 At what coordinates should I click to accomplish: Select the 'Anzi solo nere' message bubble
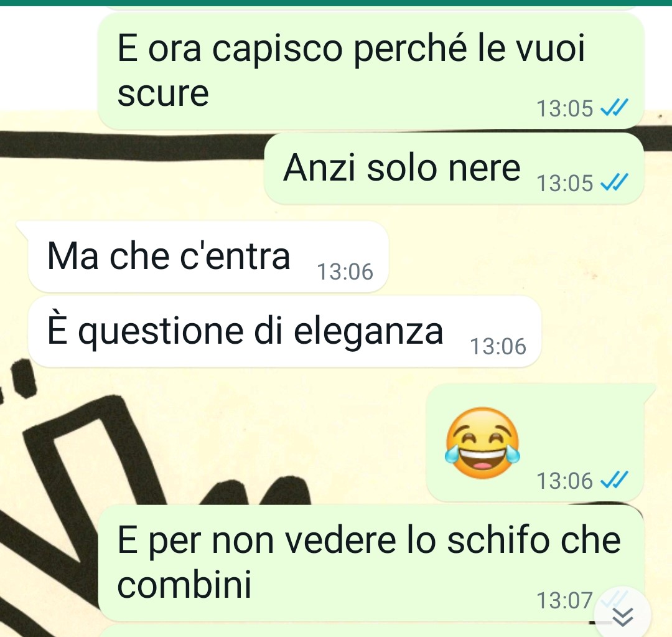454,168
